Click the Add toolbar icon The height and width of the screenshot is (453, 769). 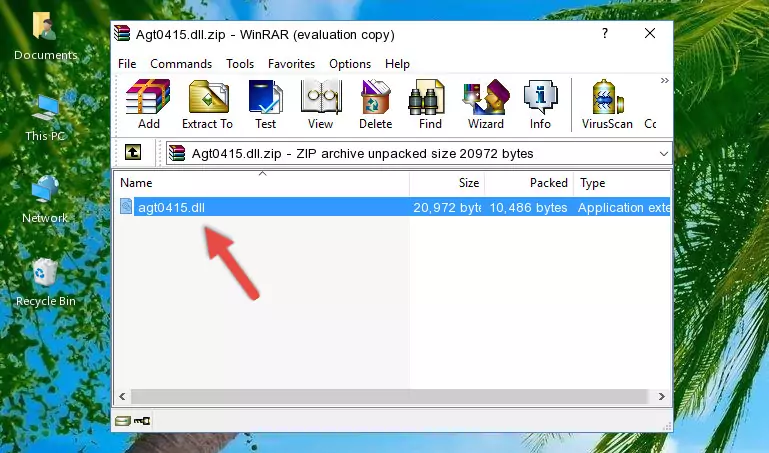[148, 104]
